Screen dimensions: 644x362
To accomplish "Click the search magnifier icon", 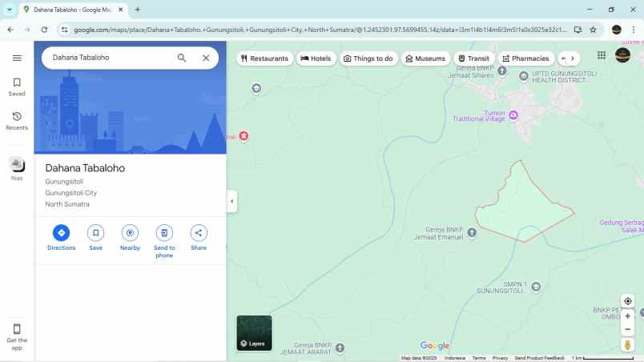I will (x=182, y=58).
